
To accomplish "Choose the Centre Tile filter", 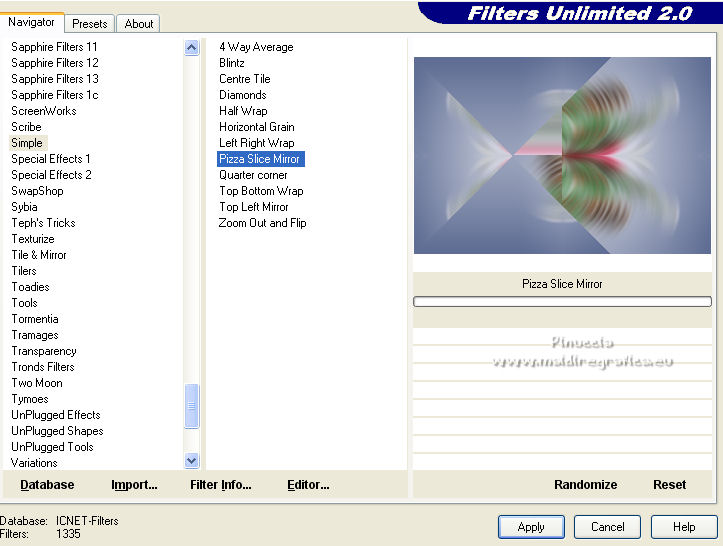I will pyautogui.click(x=244, y=79).
